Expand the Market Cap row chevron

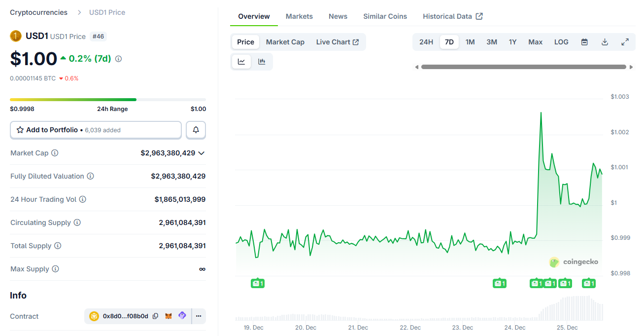click(x=201, y=153)
